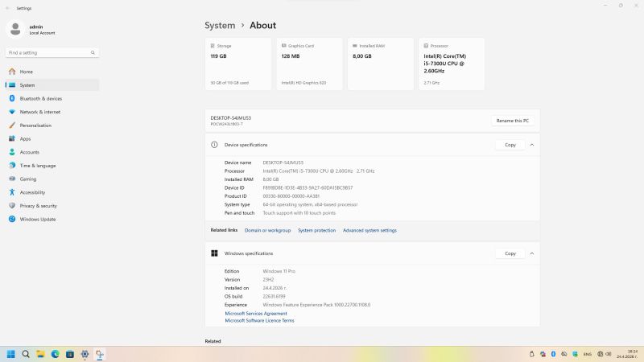Open the Installed RAM 8,00 GB card
Screen dimensions: 644x362
380,64
